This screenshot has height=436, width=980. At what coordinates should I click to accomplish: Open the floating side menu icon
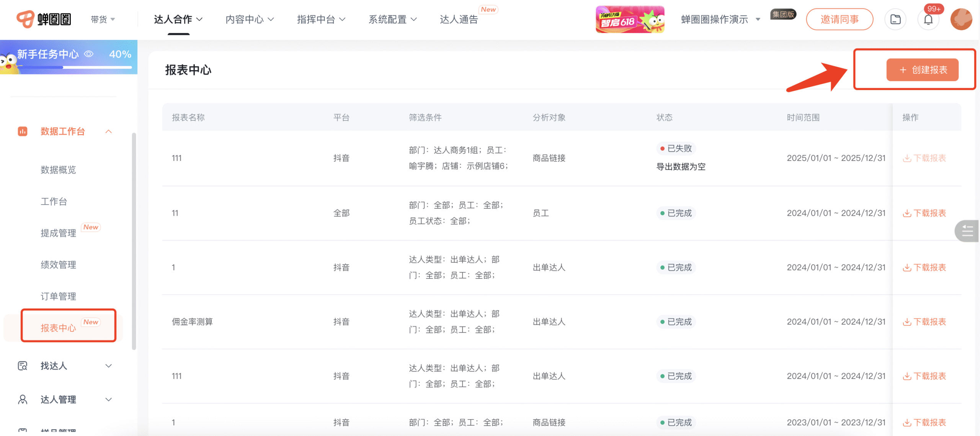tap(967, 231)
